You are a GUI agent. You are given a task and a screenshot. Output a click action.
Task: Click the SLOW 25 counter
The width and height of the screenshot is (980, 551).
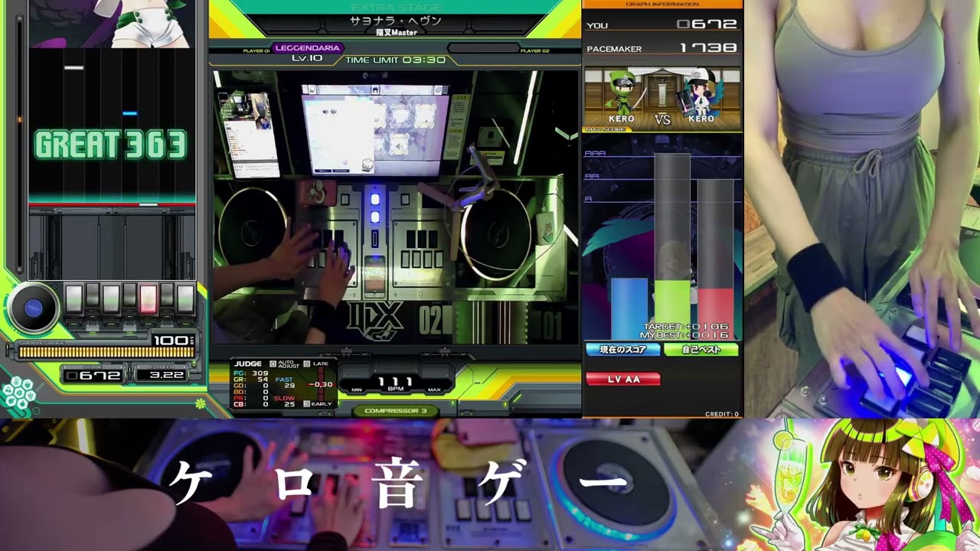(285, 401)
